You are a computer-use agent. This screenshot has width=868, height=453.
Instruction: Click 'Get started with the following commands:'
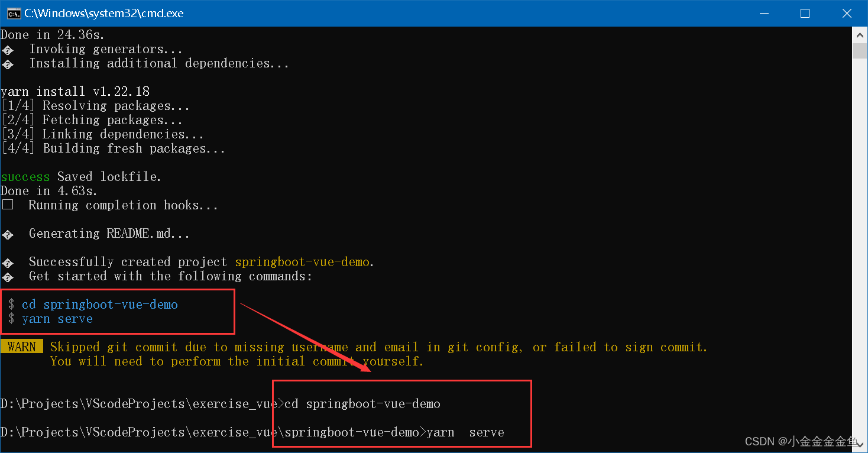coord(170,276)
